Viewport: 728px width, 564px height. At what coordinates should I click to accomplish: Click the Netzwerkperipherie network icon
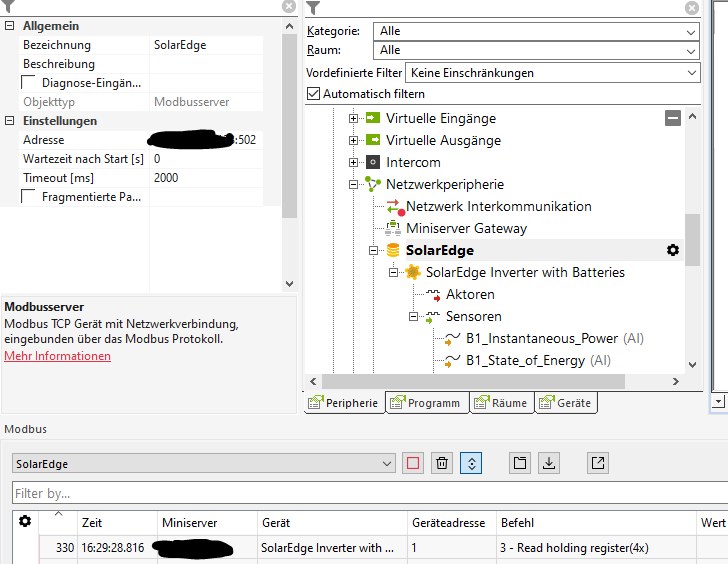pos(373,184)
